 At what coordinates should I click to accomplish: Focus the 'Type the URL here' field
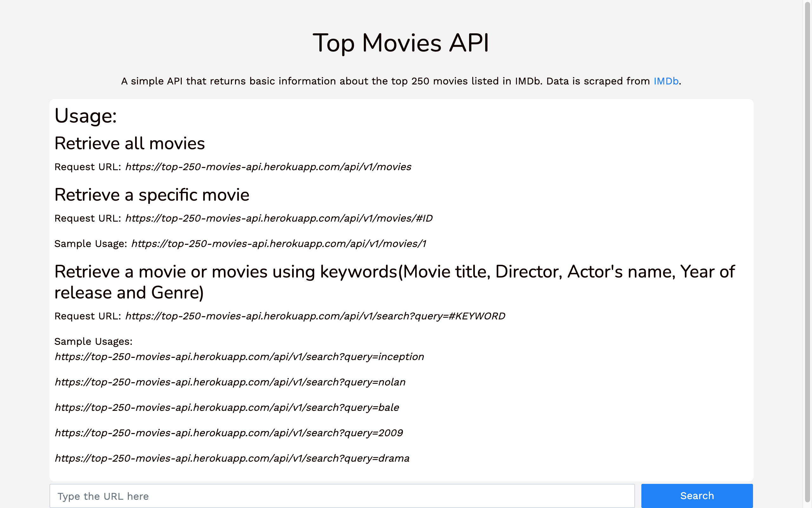[x=342, y=496]
